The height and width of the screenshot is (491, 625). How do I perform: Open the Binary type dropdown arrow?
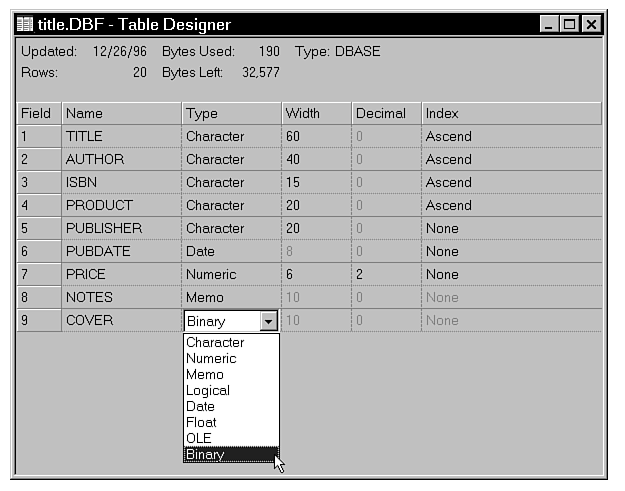(x=268, y=321)
